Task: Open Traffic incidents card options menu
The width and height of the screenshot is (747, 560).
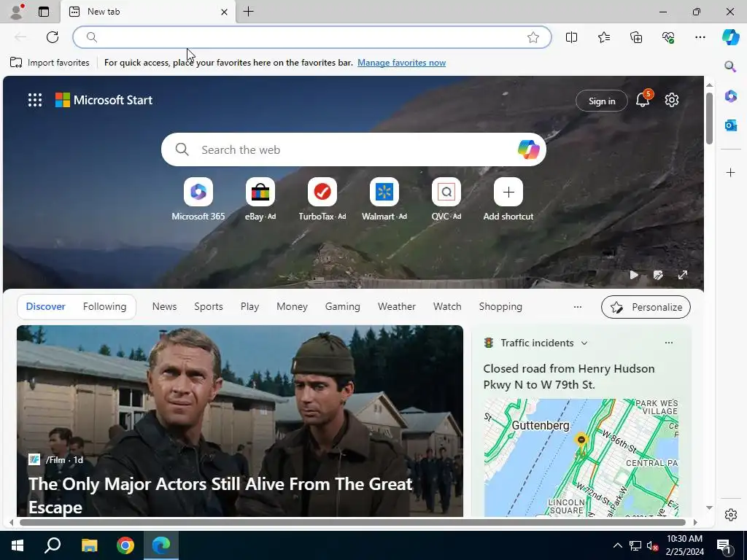Action: (669, 343)
